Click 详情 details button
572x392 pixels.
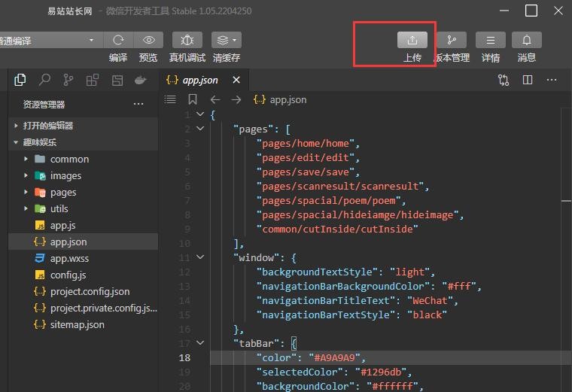tap(491, 41)
